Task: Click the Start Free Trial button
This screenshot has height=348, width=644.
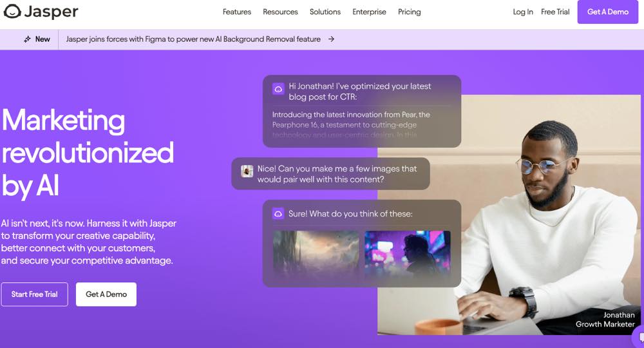Action: pos(35,294)
